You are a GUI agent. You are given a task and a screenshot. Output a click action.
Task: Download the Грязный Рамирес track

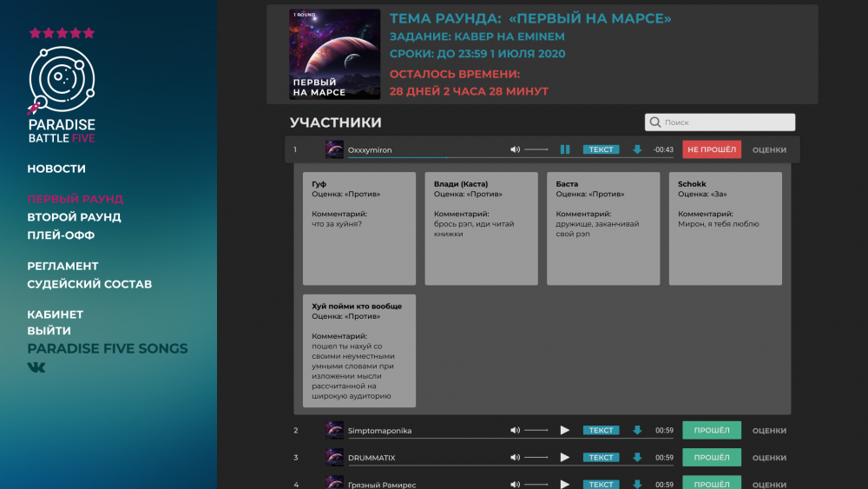[637, 485]
